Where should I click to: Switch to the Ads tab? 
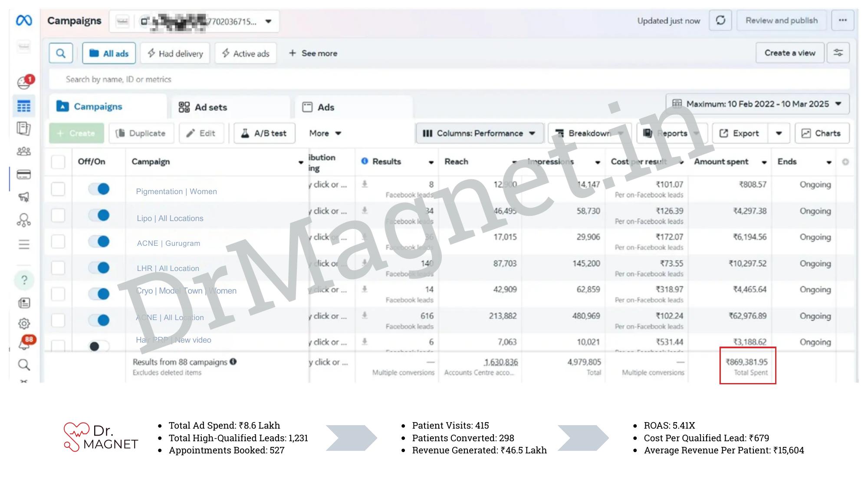tap(354, 107)
